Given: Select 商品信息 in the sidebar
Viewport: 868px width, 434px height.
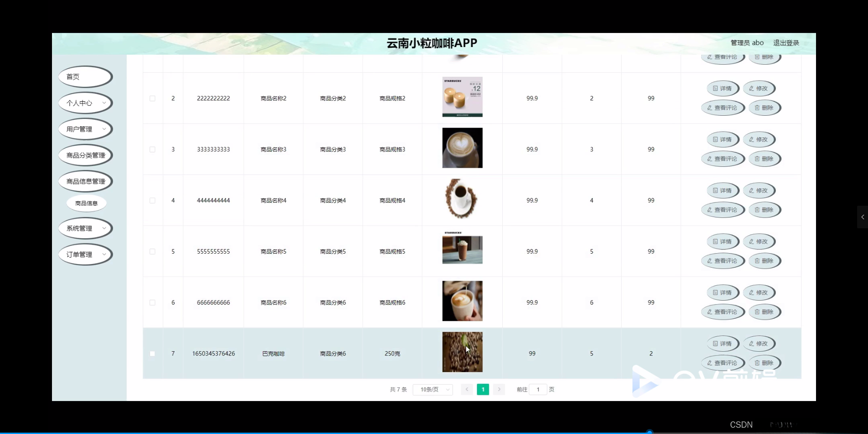Looking at the screenshot, I should (86, 203).
